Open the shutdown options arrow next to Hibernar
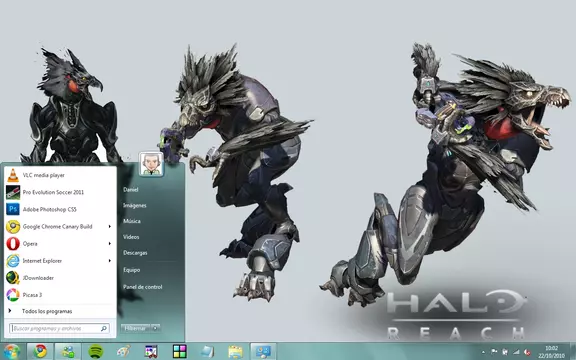The height and width of the screenshot is (360, 576). coord(156,328)
